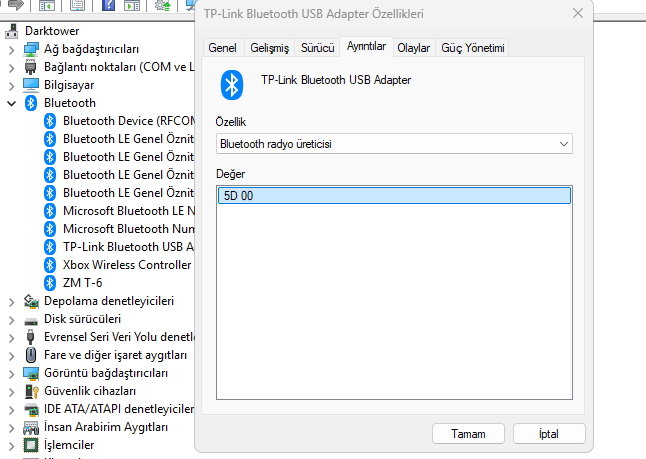Click the Güvenlik cihazları key icon
This screenshot has width=646, height=459.
click(31, 391)
